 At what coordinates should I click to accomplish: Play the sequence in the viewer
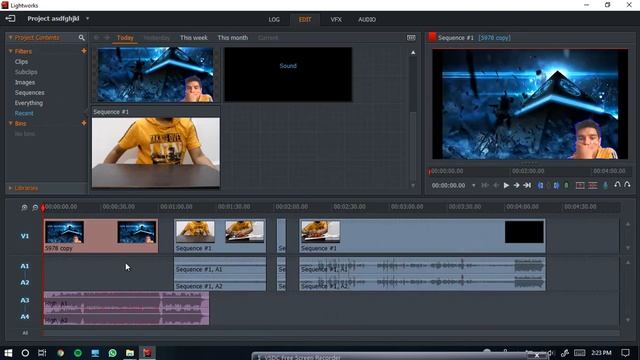coord(506,185)
